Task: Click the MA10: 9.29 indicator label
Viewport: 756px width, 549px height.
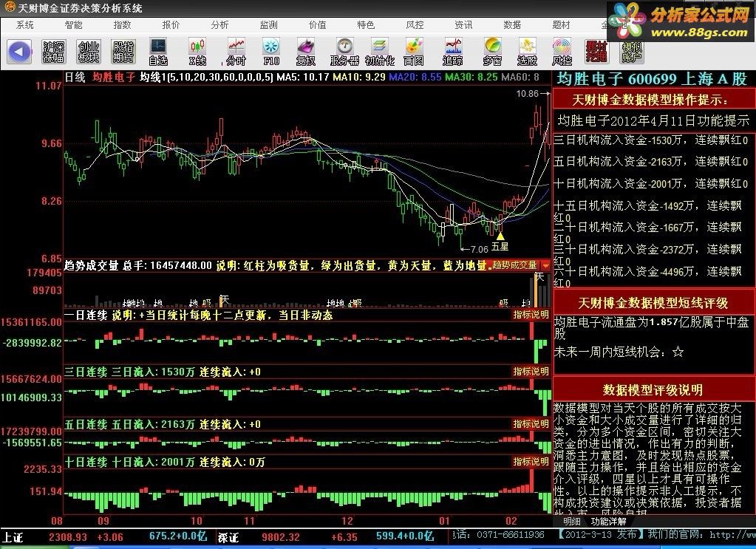Action: coord(359,77)
